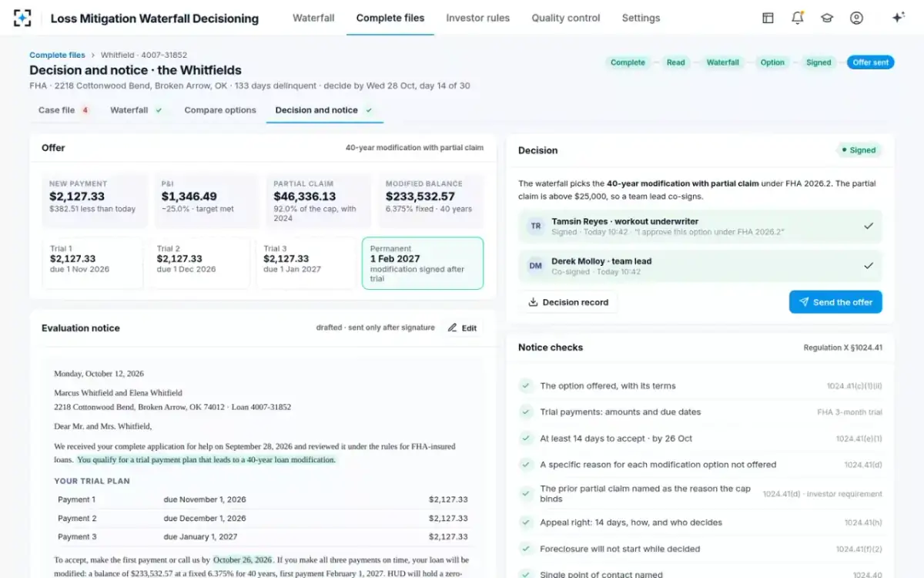
Task: Click check icon for 'Foreclosure will not start'
Action: coord(525,549)
